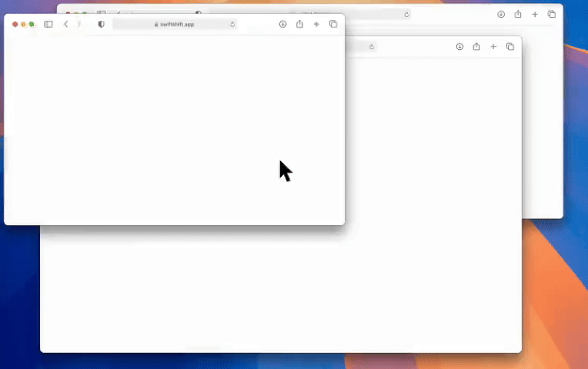The image size is (588, 369).
Task: Open share menu in the middle Safari window
Action: click(x=476, y=46)
